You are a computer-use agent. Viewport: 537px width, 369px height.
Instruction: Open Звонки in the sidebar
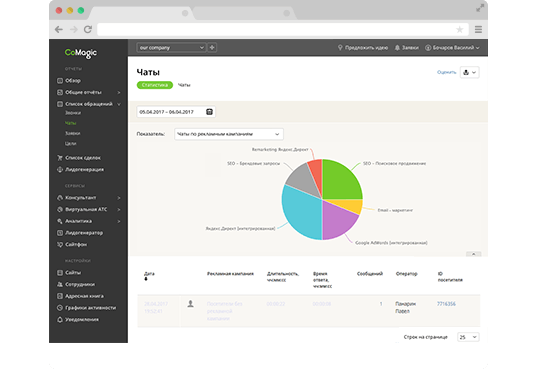point(73,113)
